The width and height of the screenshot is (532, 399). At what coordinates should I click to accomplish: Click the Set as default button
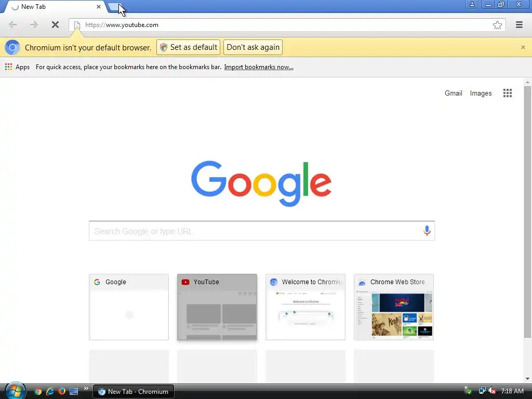point(188,47)
